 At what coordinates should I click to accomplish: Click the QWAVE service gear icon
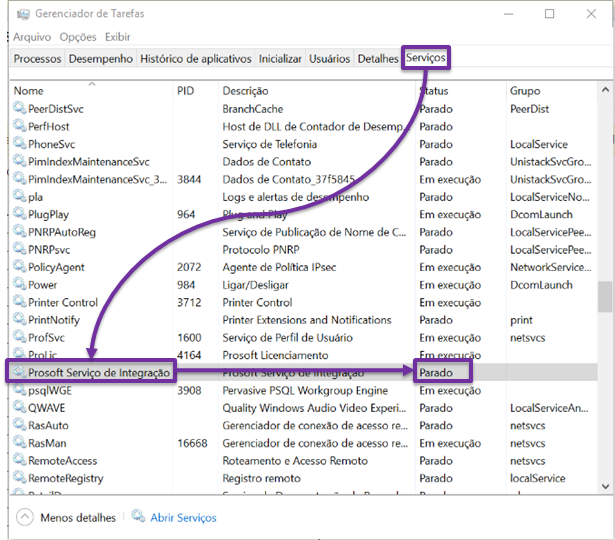click(x=19, y=407)
